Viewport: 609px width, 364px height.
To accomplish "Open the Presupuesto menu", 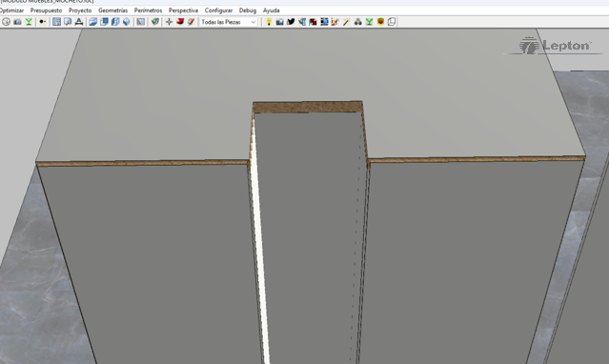I will coord(46,10).
